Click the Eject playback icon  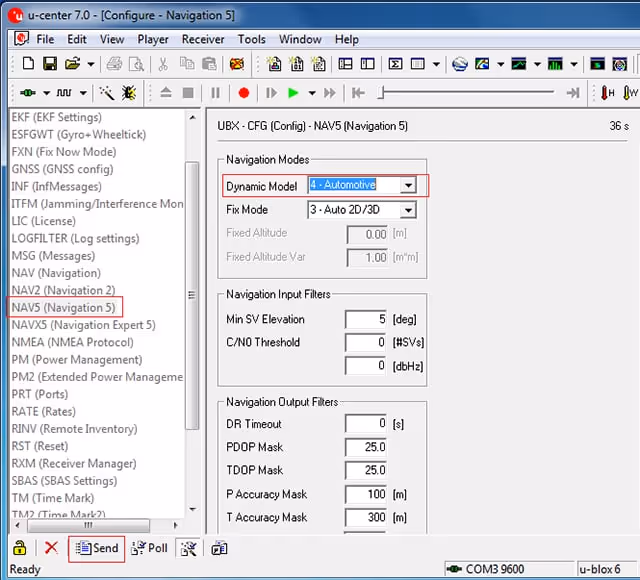point(166,93)
